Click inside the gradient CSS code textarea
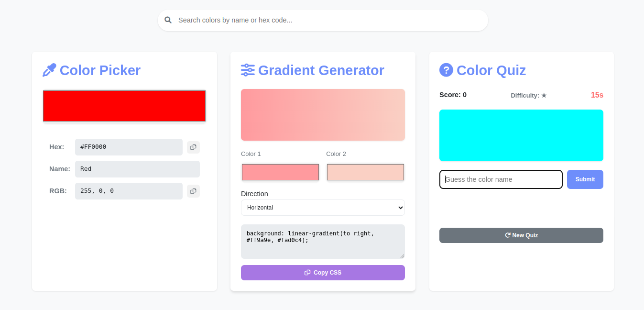Screen dimensions: 644x310 coord(323,242)
